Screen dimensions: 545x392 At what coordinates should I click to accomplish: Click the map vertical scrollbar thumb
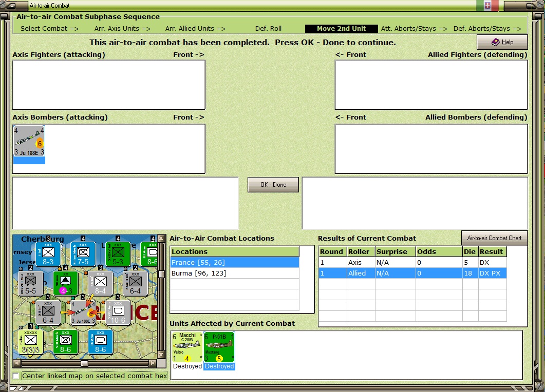(161, 274)
